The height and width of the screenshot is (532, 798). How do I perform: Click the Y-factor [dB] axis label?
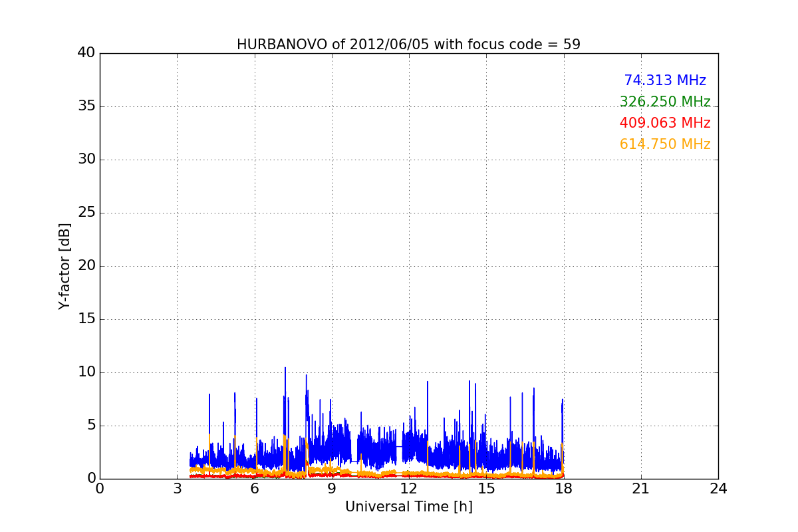click(x=65, y=266)
